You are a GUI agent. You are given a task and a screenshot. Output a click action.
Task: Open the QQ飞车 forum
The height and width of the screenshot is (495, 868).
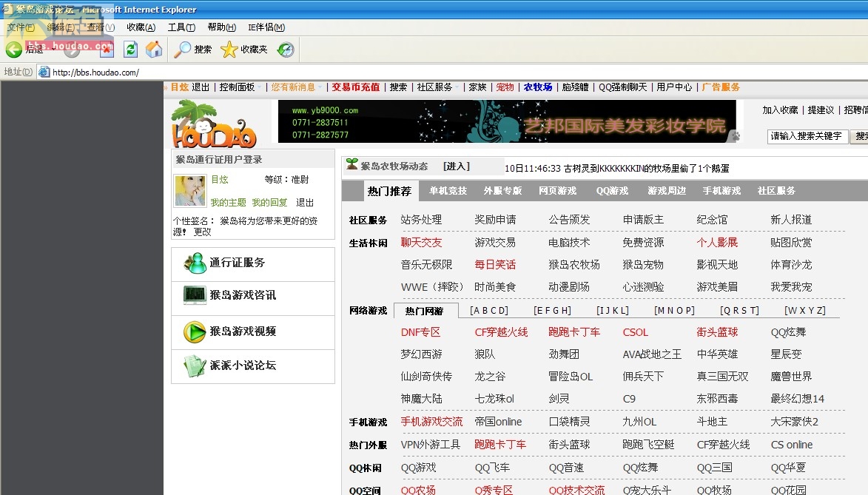[492, 468]
